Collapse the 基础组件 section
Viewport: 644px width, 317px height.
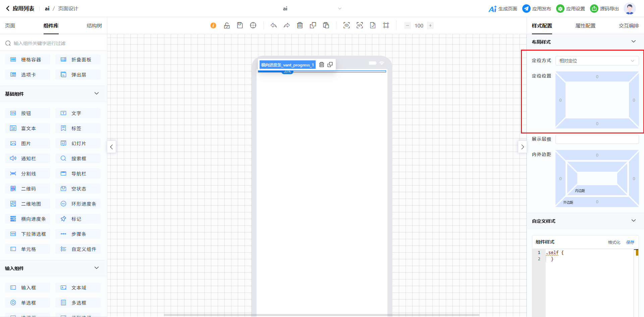coord(97,94)
